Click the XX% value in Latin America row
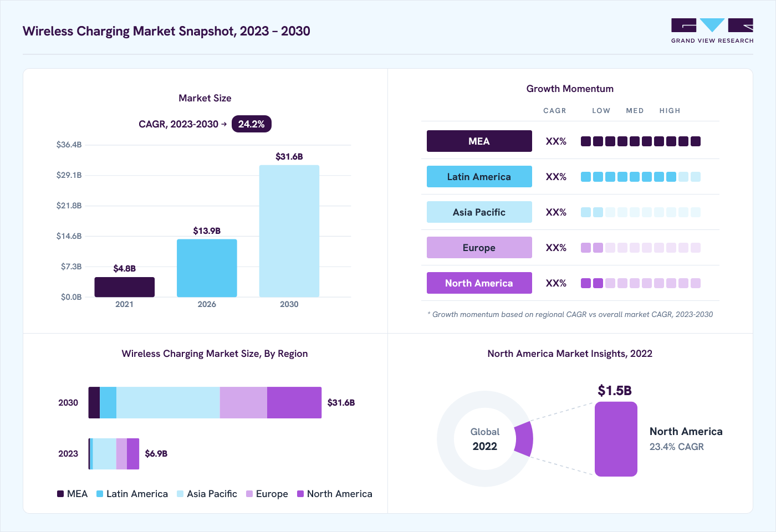This screenshot has height=532, width=776. coord(556,177)
